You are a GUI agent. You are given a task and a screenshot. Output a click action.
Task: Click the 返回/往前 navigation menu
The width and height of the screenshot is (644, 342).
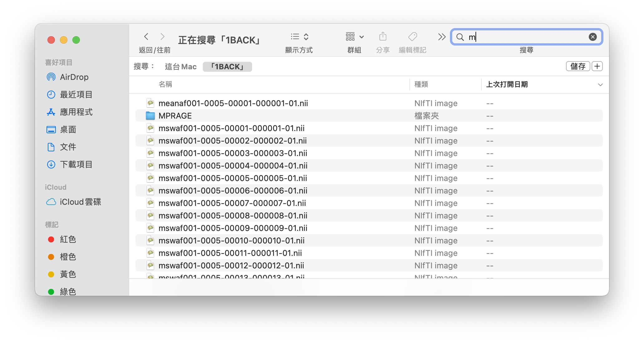(x=154, y=37)
